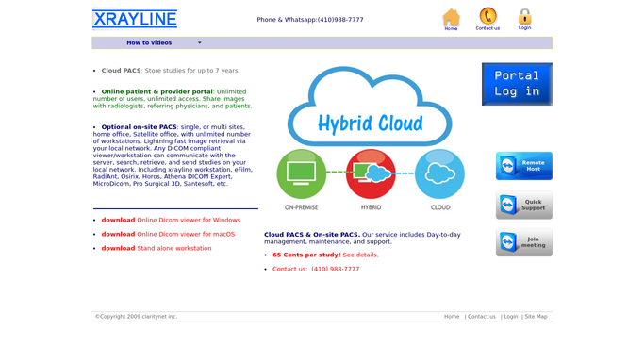This screenshot has width=644, height=362.
Task: Expand the How to videos dropdown arrow
Action: tap(200, 42)
